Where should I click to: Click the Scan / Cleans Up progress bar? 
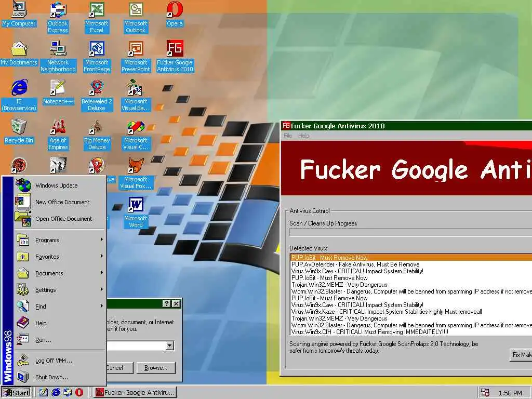(410, 232)
